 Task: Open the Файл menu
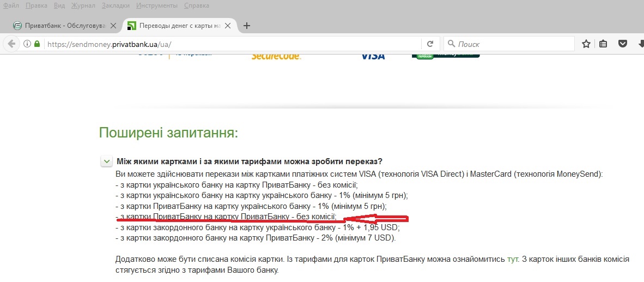11,6
